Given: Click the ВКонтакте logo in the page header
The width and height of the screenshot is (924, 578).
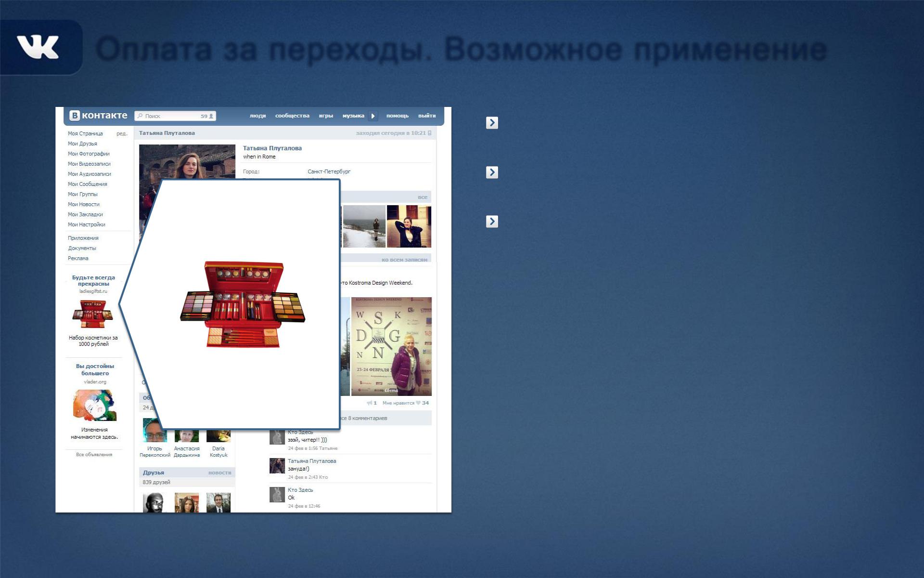Looking at the screenshot, I should (x=99, y=116).
